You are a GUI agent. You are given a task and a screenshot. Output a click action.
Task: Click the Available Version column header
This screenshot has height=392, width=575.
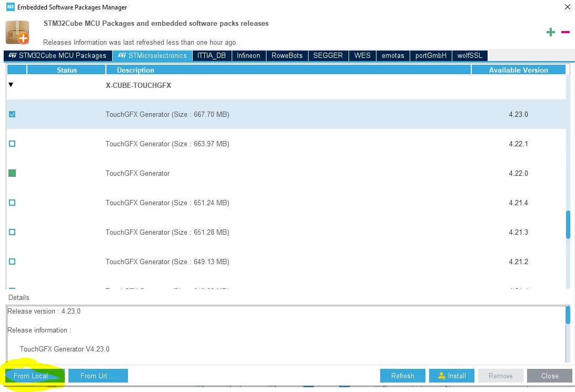[519, 70]
